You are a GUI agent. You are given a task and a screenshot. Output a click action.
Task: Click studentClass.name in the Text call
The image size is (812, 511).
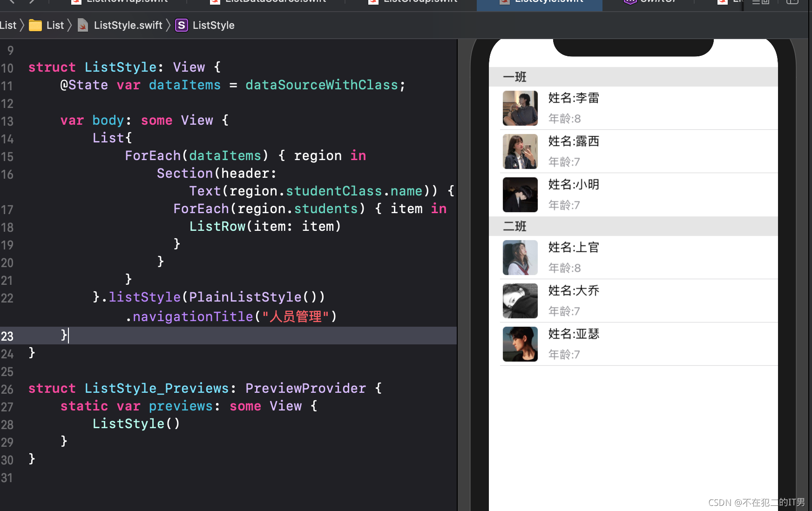pyautogui.click(x=354, y=191)
